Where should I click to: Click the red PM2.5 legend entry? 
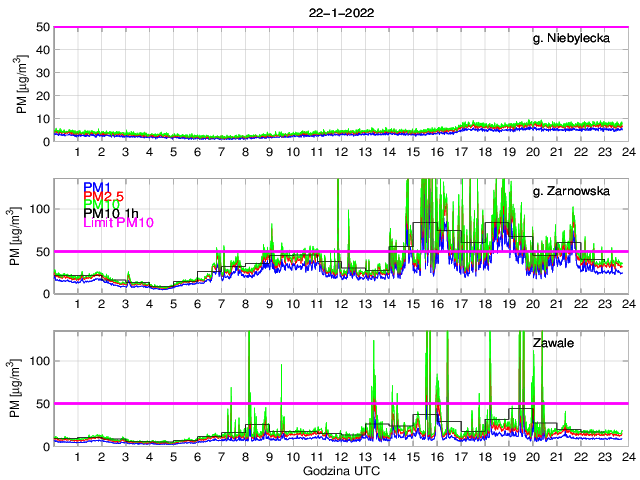coord(103,199)
